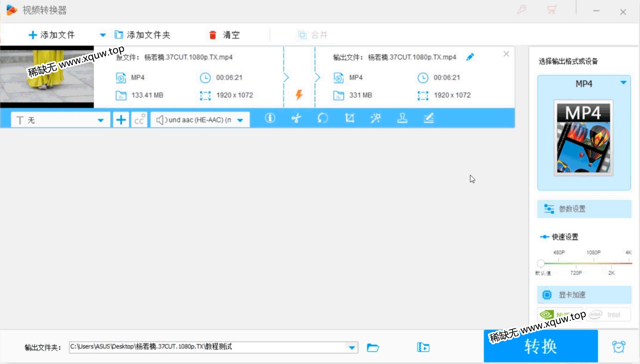Click the video info icon
The image size is (640, 364).
point(269,118)
